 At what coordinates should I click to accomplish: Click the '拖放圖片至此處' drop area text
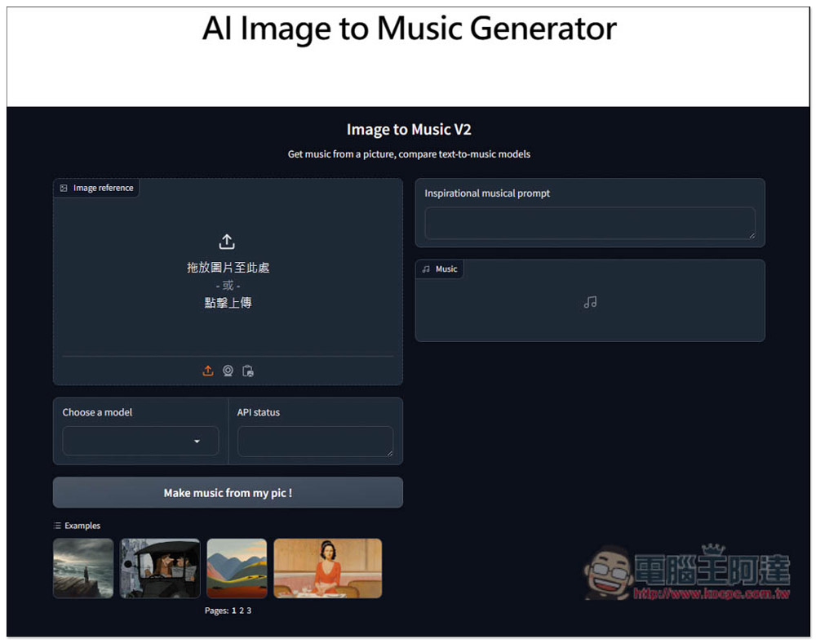click(x=228, y=268)
